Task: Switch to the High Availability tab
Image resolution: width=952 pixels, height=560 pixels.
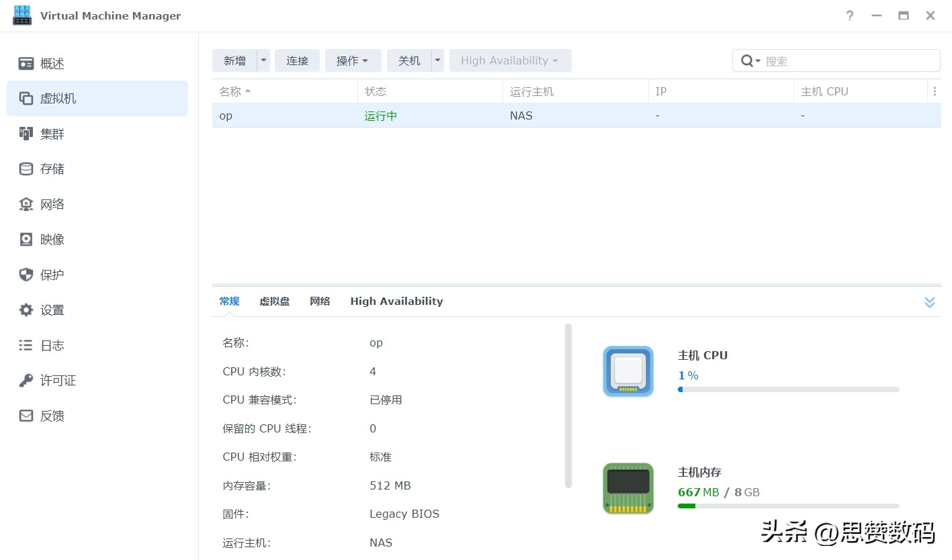Action: coord(396,301)
